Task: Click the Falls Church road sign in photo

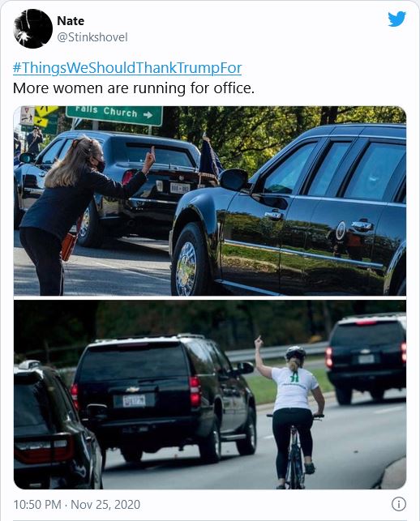Action: pyautogui.click(x=114, y=115)
